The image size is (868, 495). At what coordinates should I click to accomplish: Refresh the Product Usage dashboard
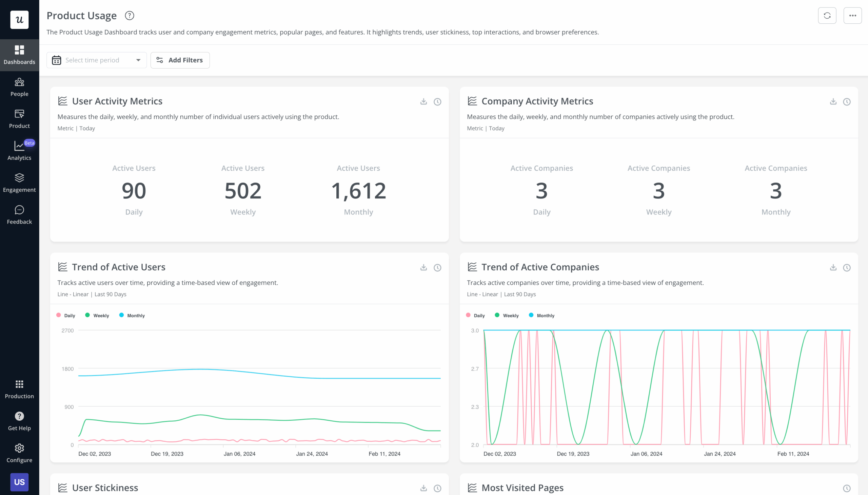(827, 15)
